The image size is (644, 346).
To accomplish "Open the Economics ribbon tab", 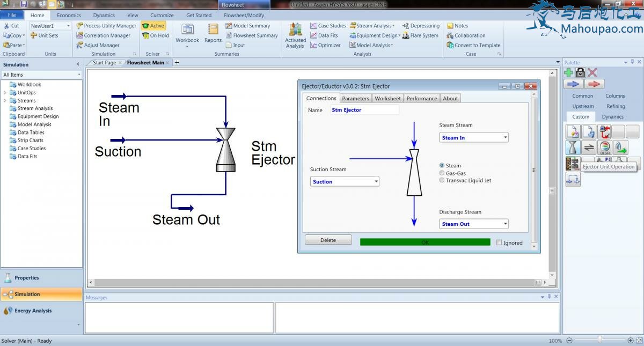I will pos(69,16).
